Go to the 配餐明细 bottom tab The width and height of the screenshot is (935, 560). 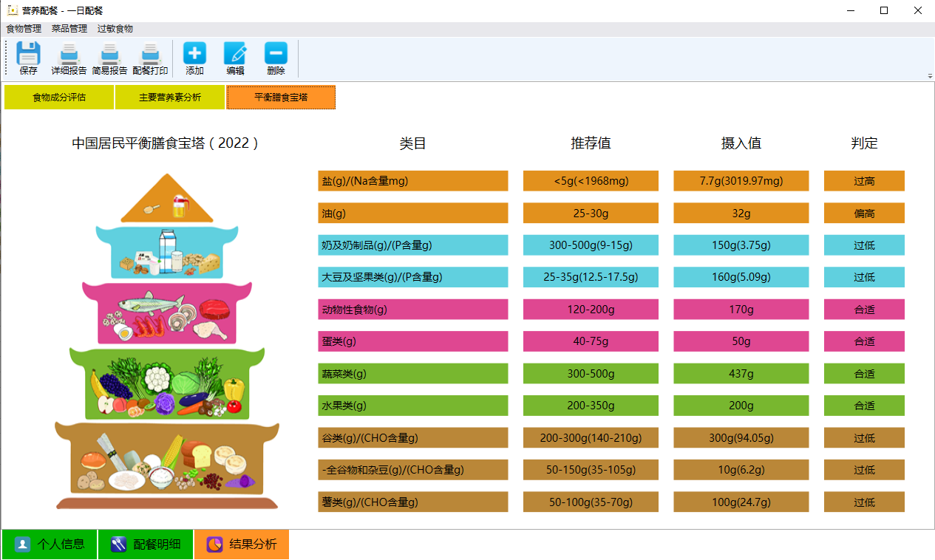coord(146,544)
